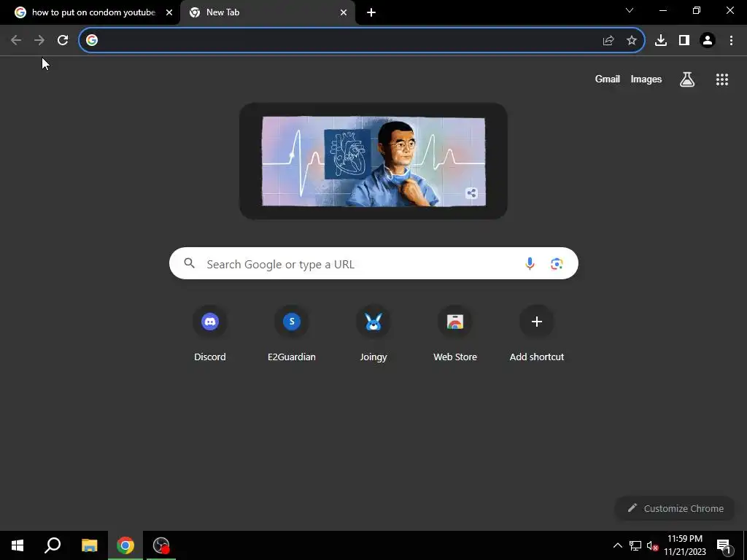The height and width of the screenshot is (560, 747).
Task: Share this page icon in address bar
Action: [x=608, y=41]
